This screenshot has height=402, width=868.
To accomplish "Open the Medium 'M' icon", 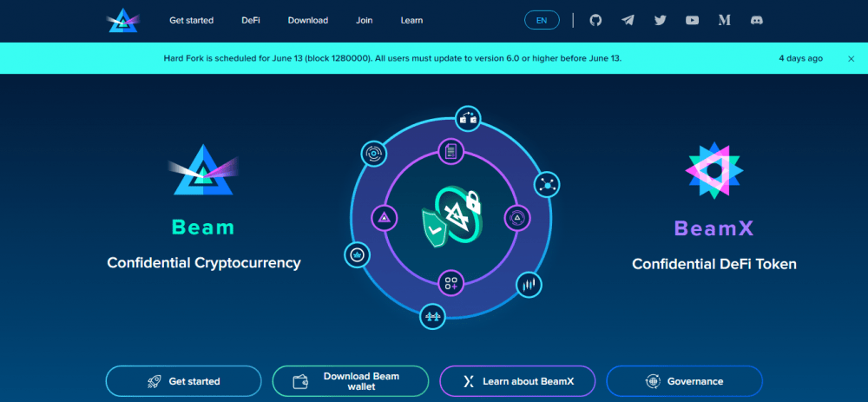I will pos(724,21).
